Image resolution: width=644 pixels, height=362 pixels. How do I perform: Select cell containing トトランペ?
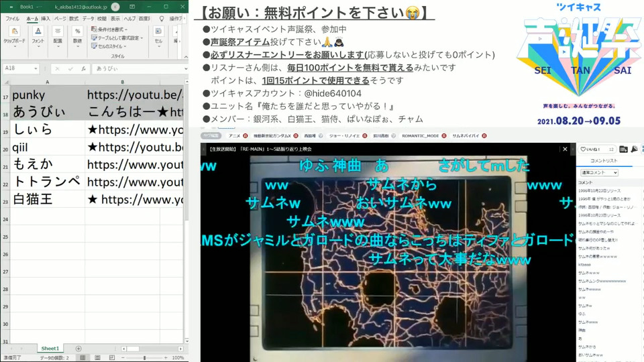pos(47,182)
